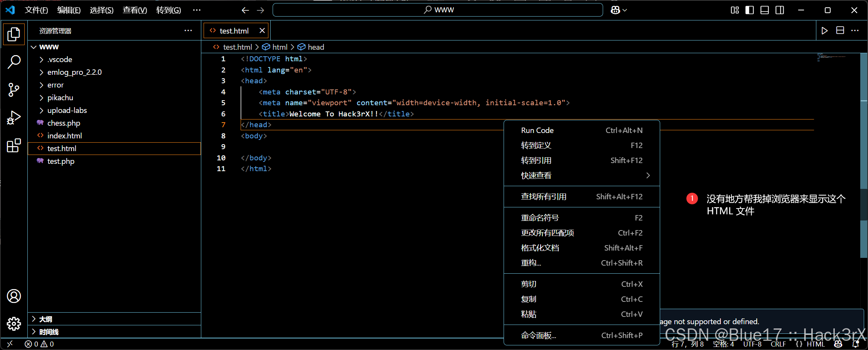
Task: Open the Accounts menu icon
Action: (14, 296)
